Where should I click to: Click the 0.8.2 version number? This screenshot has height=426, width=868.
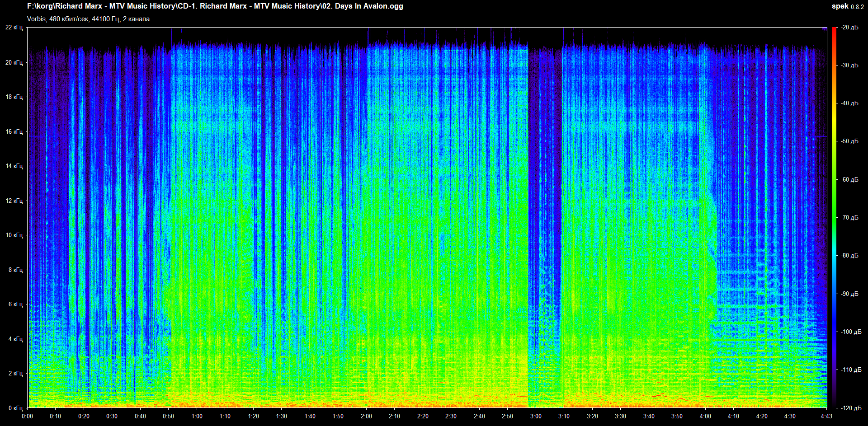857,7
